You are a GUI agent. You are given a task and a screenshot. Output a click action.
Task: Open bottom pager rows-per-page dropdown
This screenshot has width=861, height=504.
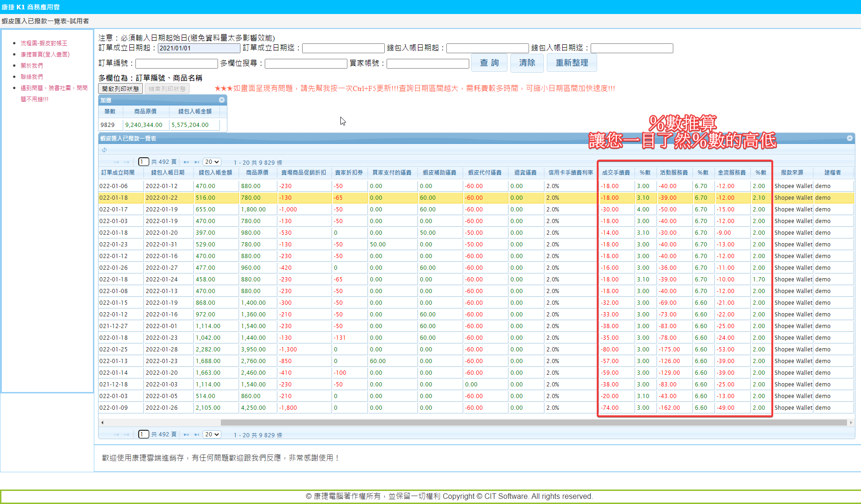[x=212, y=434]
